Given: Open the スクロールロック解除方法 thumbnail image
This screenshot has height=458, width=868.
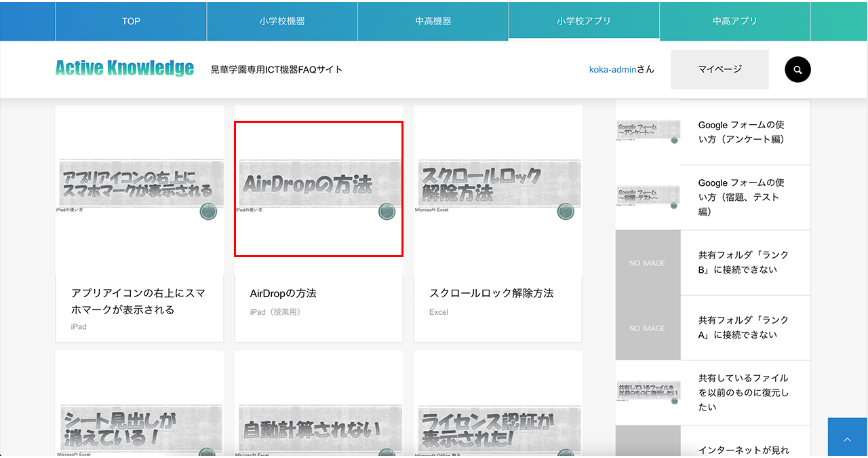Looking at the screenshot, I should point(498,189).
